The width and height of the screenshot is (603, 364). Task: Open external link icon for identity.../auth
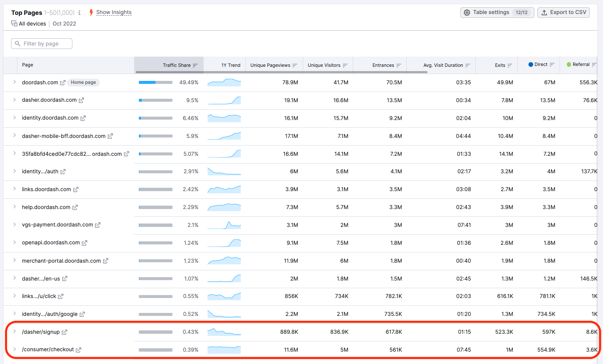[63, 172]
